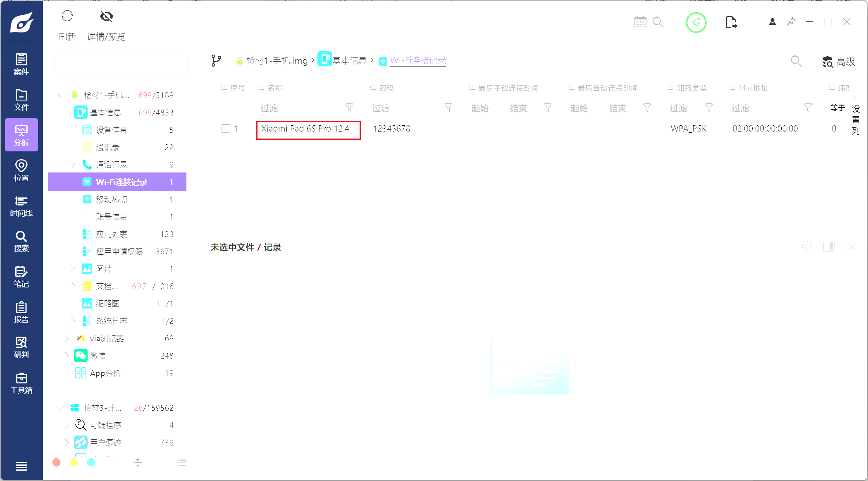The image size is (868, 481).
Task: Select 应用列表 in the tree
Action: [x=112, y=234]
